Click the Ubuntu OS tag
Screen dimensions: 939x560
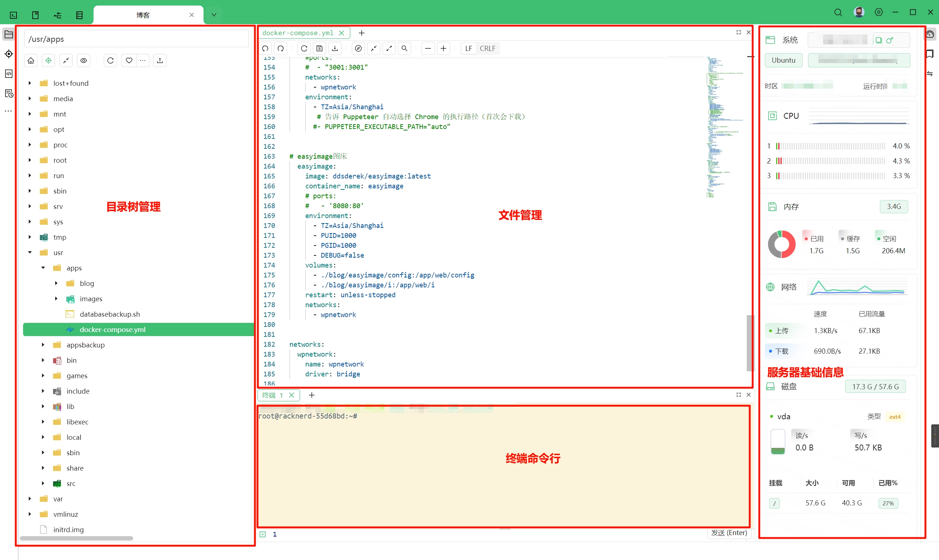pos(783,60)
